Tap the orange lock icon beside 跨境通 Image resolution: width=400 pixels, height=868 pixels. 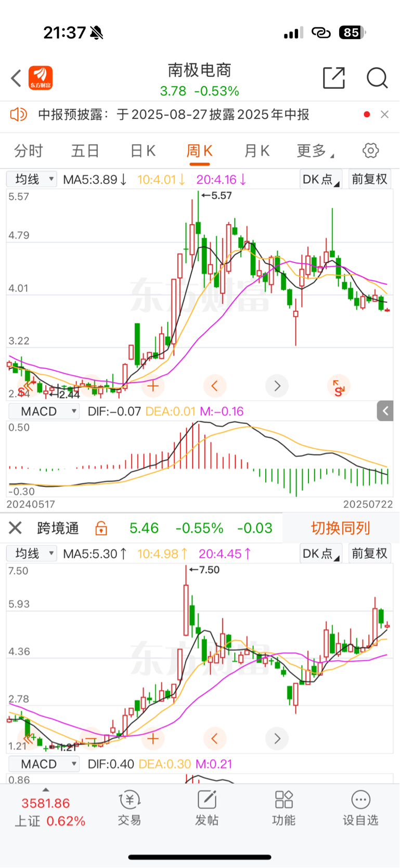[x=101, y=528]
